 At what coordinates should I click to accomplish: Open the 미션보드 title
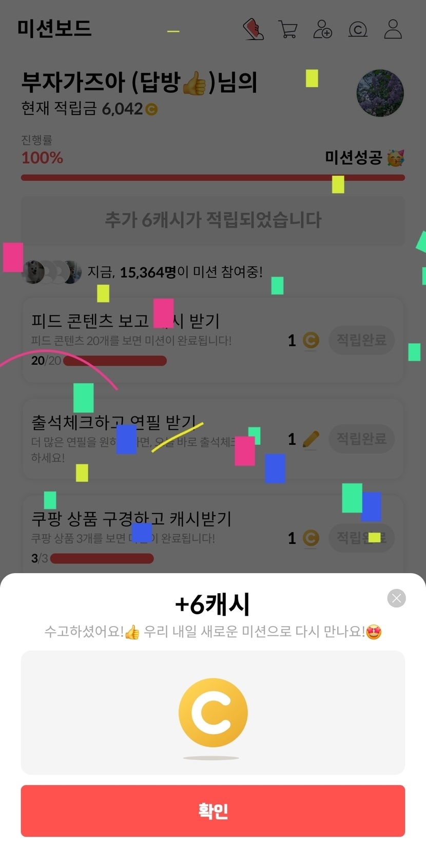[x=54, y=28]
